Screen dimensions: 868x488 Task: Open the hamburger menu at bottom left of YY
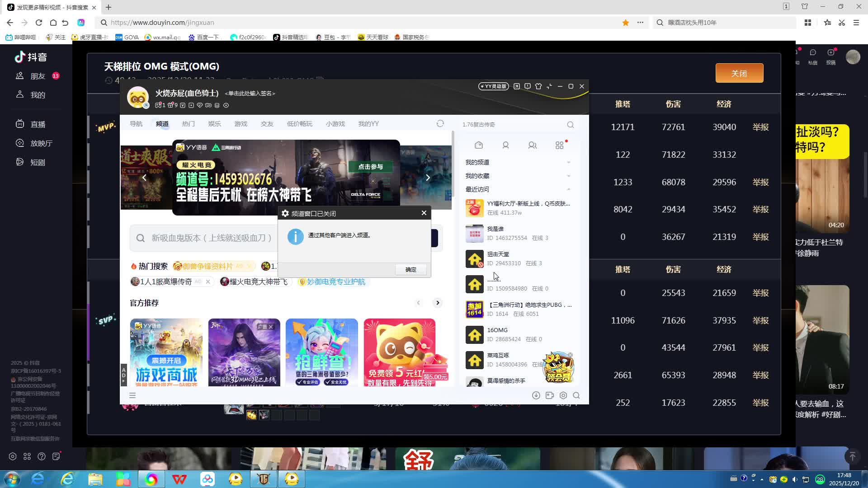point(132,395)
